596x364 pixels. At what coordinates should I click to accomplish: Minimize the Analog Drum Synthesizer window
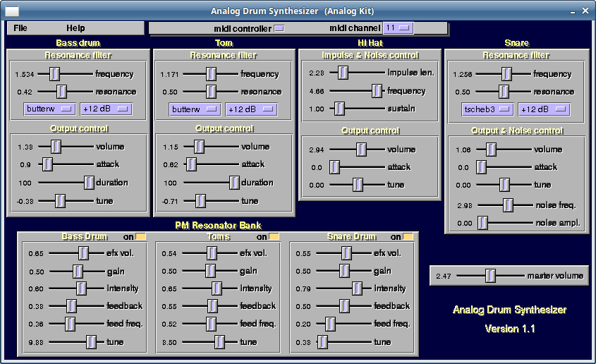573,11
